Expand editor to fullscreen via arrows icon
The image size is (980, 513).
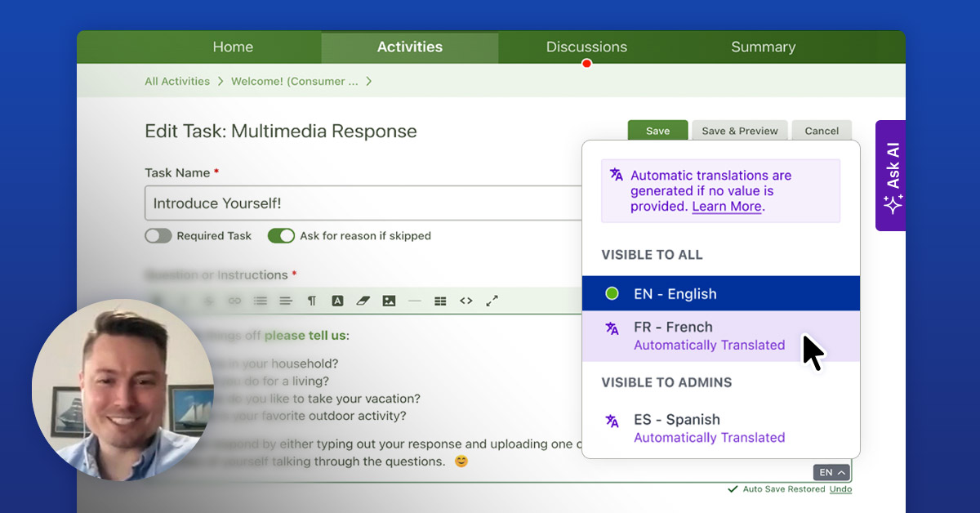[x=492, y=301]
